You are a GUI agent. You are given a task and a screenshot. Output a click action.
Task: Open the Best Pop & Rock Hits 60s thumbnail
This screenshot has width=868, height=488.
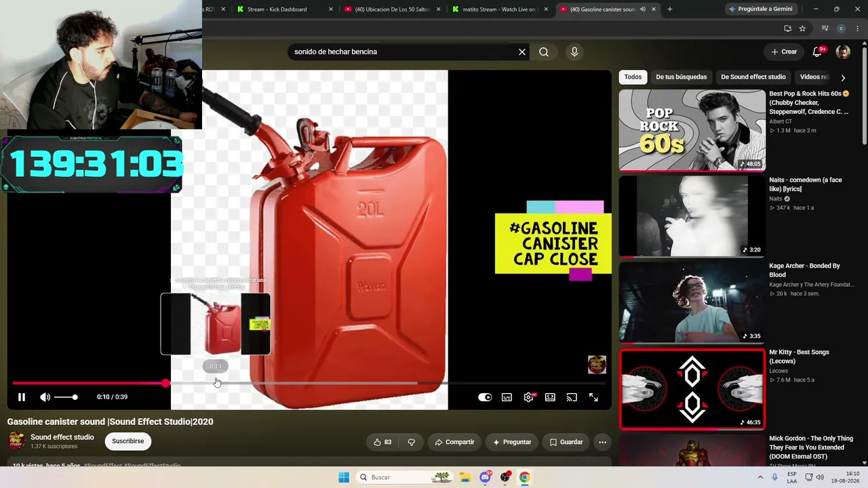coord(692,130)
